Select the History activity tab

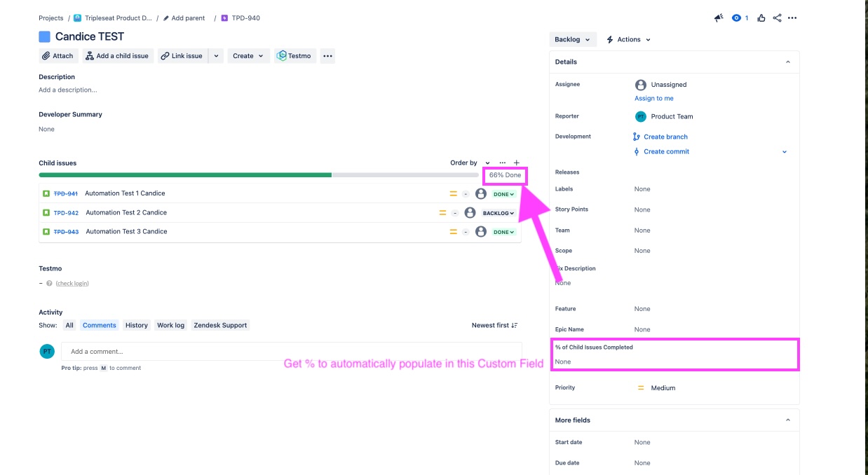(137, 325)
